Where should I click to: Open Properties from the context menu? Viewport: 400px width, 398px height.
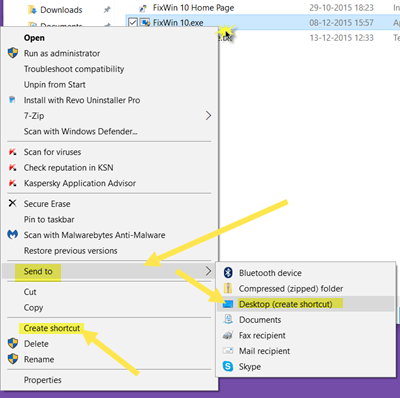point(42,380)
